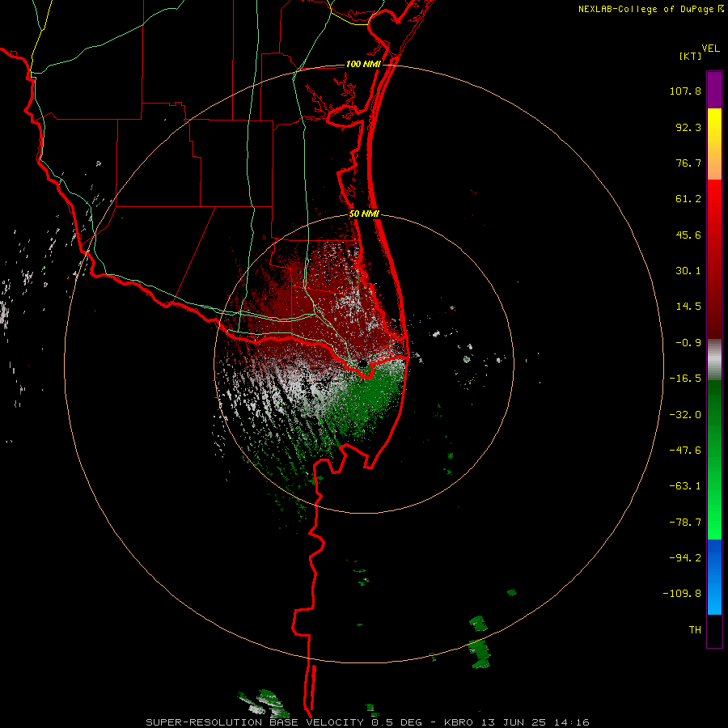The width and height of the screenshot is (728, 728).
Task: Click the KBRO station identifier
Action: pyautogui.click(x=459, y=722)
